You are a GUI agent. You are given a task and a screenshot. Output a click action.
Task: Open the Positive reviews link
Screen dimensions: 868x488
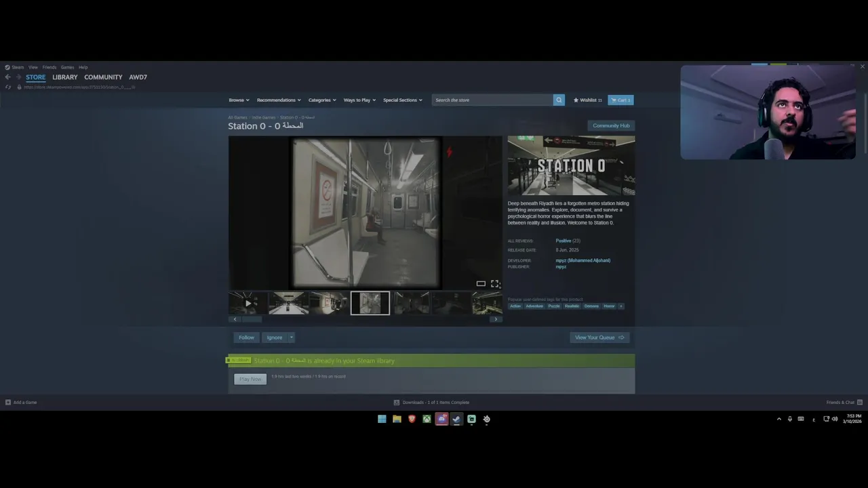pyautogui.click(x=564, y=241)
